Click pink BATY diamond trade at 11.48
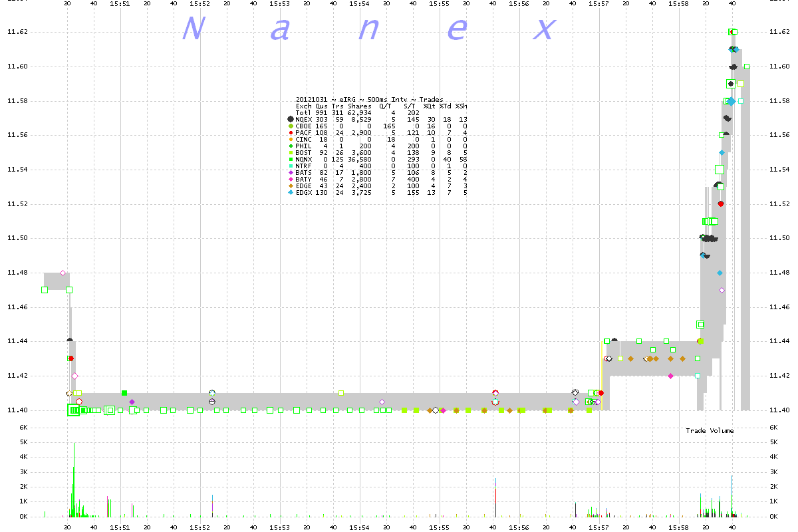This screenshot has height=532, width=798. click(x=63, y=273)
